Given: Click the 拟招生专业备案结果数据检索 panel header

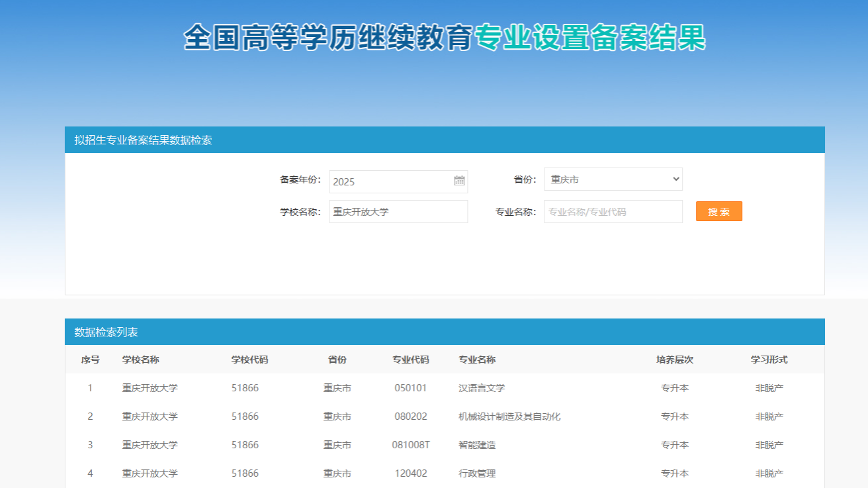Looking at the screenshot, I should pyautogui.click(x=143, y=140).
